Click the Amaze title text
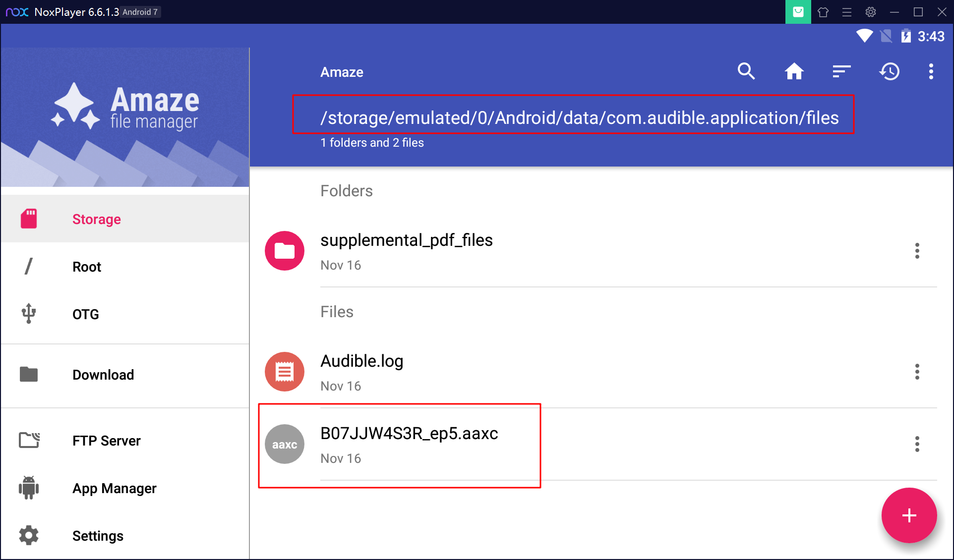The width and height of the screenshot is (954, 560). (x=342, y=72)
